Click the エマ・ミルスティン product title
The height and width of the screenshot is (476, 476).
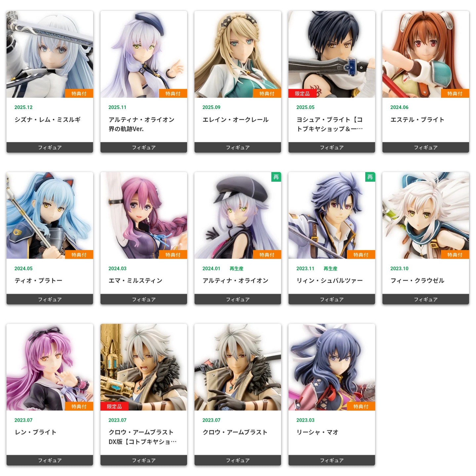point(136,280)
